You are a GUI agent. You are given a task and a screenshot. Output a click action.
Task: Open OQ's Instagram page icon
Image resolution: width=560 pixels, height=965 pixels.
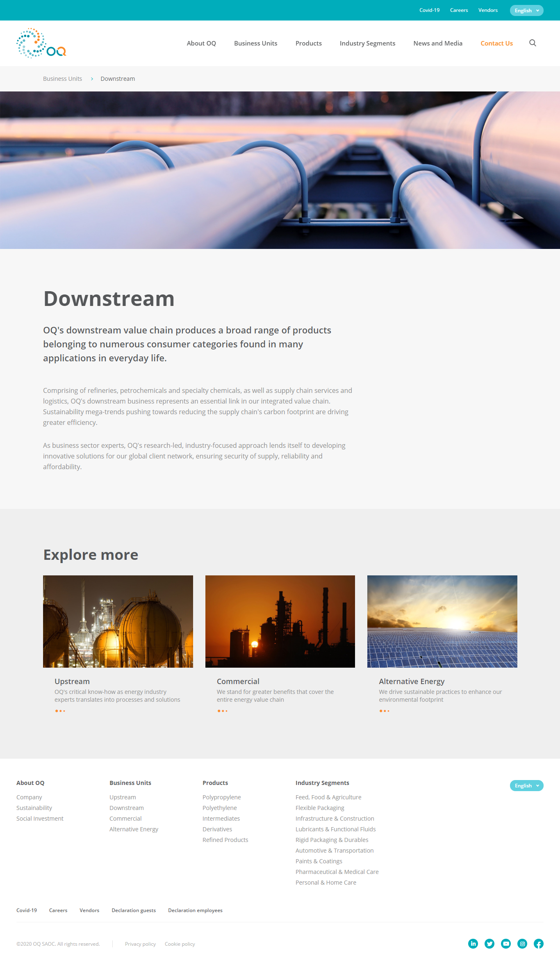click(x=522, y=944)
